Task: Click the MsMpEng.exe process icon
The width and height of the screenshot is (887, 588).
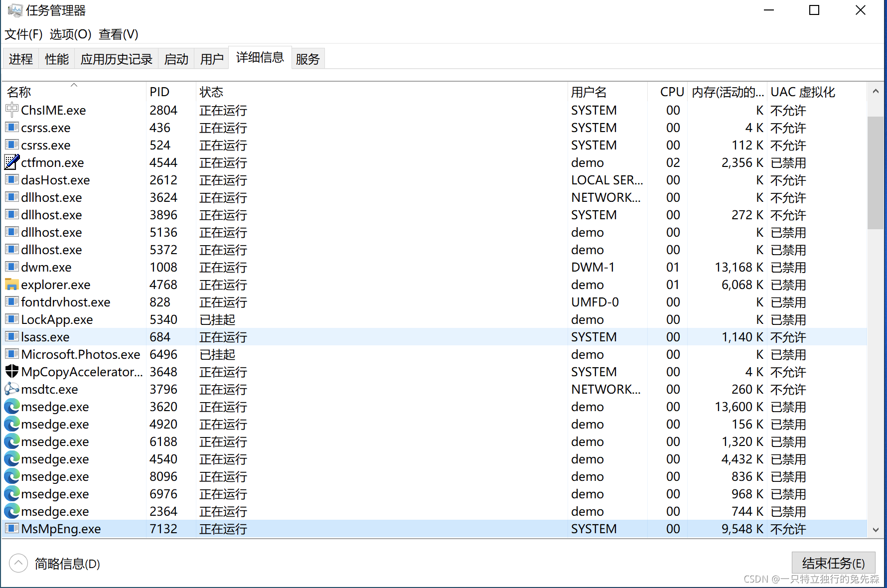Action: pyautogui.click(x=12, y=528)
